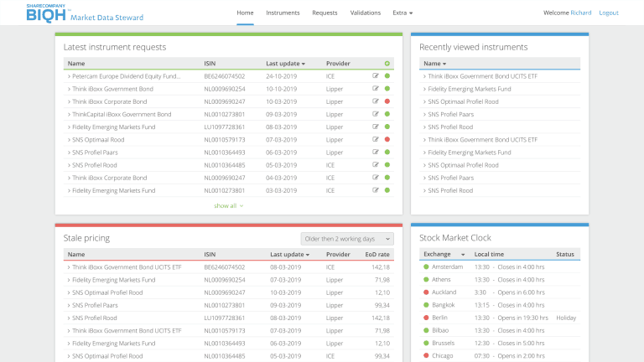Screen dimensions: 644x362
Task: Click Chicago exchange red status dot
Action: click(426, 356)
